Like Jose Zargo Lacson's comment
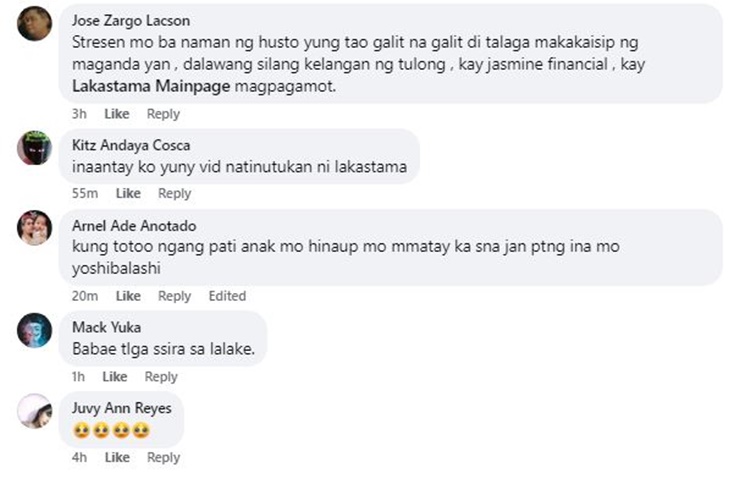Image resolution: width=750 pixels, height=478 pixels. pos(117,114)
